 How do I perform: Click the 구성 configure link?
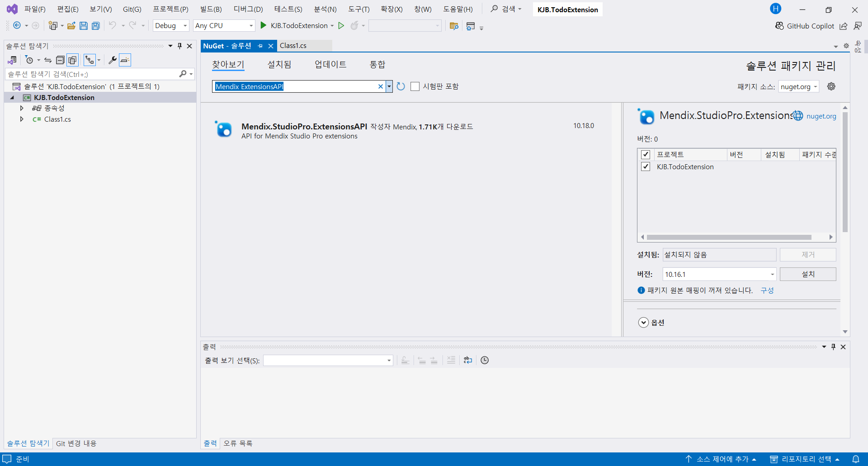[x=767, y=290]
